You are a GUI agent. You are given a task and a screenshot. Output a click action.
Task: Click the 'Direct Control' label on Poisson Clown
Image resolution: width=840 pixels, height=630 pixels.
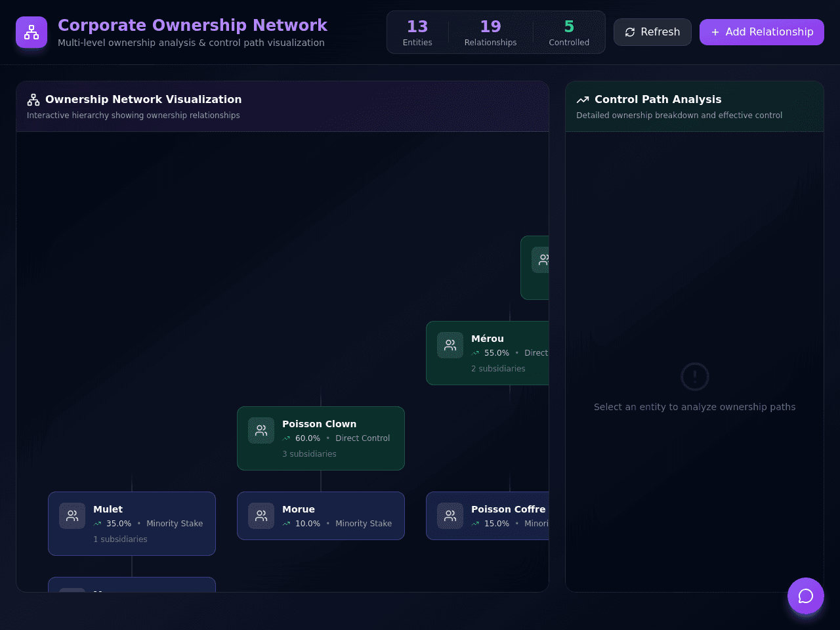pyautogui.click(x=363, y=438)
